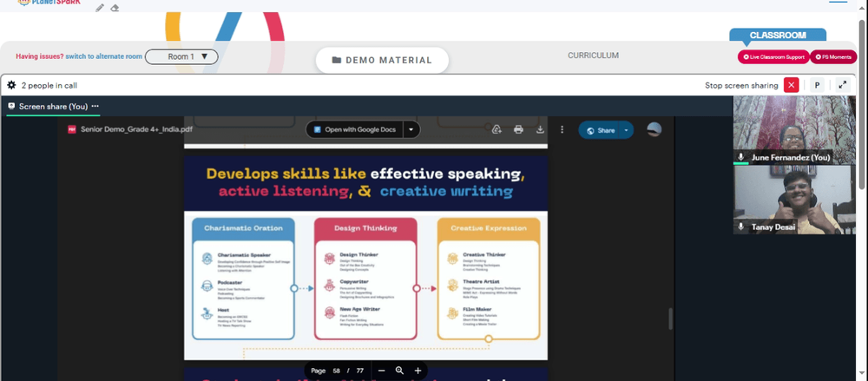Click the Film Maker icon in slide

pos(452,313)
